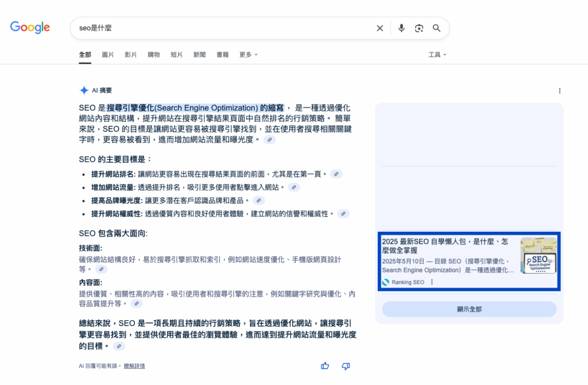Open AI overview three-dot options menu

(560, 91)
